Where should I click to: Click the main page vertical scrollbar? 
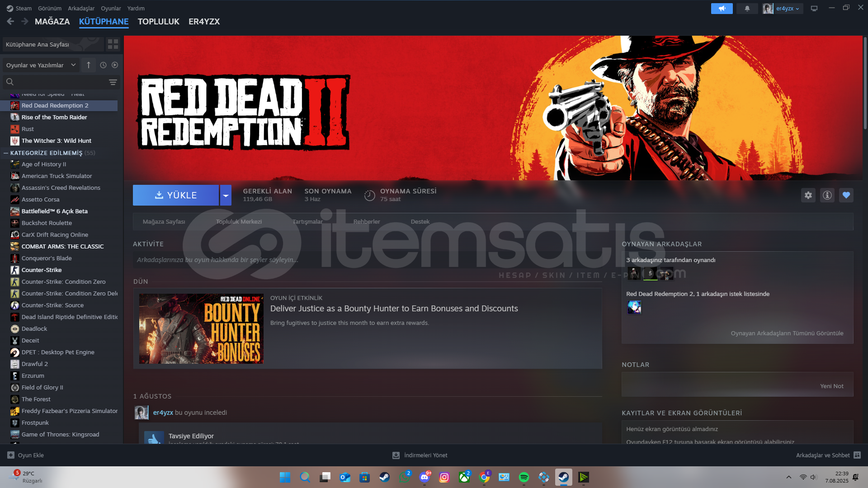click(865, 84)
